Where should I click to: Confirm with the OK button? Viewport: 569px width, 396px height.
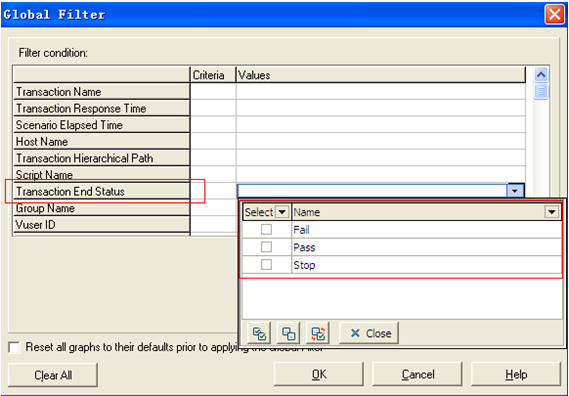319,374
